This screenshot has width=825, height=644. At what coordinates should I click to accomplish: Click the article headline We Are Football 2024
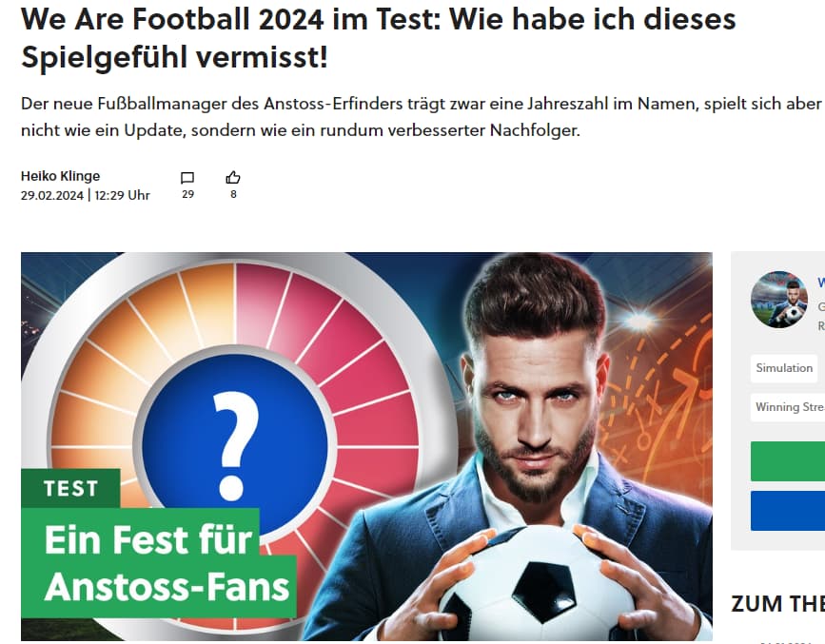click(378, 38)
